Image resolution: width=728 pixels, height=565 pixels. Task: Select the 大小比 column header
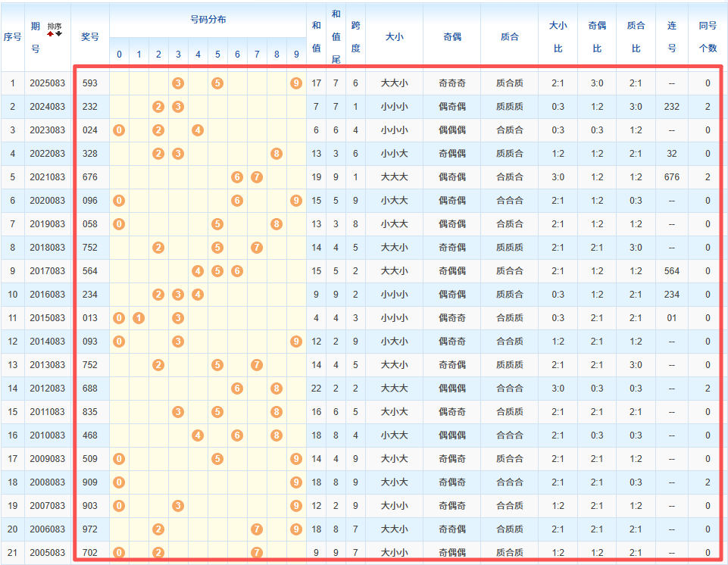click(558, 36)
